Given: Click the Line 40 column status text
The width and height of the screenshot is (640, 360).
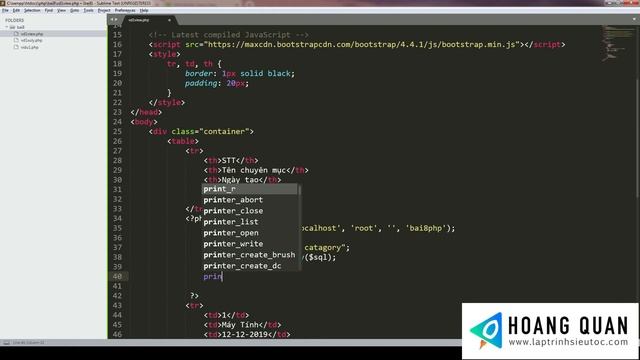Looking at the screenshot, I should pyautogui.click(x=29, y=342).
